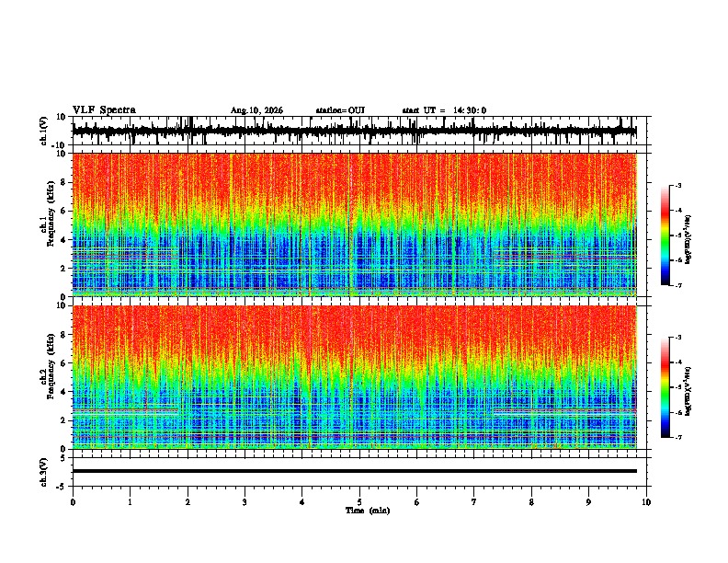Click time axis tick label '1'

tap(130, 502)
